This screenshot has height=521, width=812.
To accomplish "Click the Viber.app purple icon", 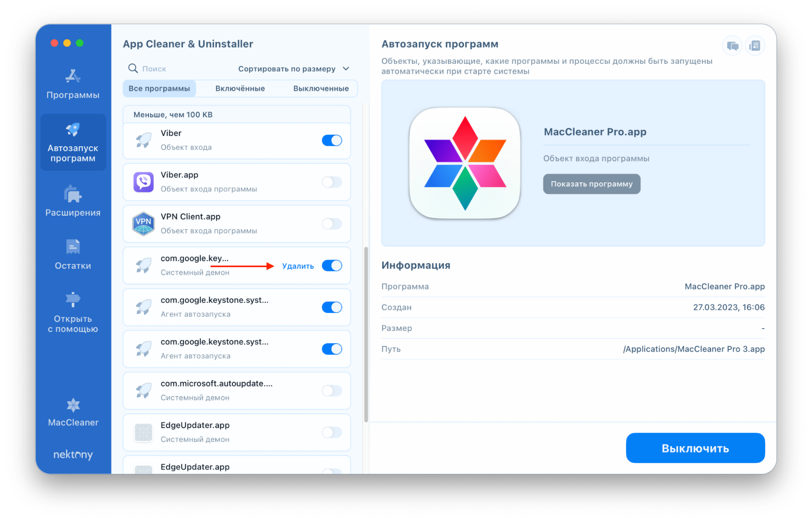I will (143, 182).
